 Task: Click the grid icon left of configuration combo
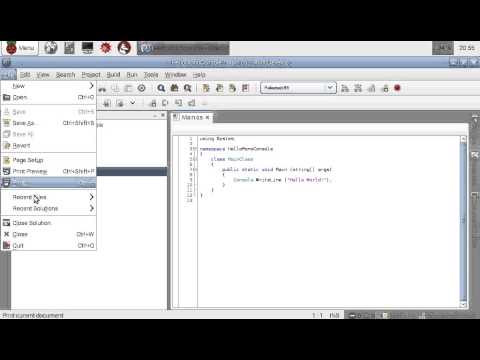[246, 88]
